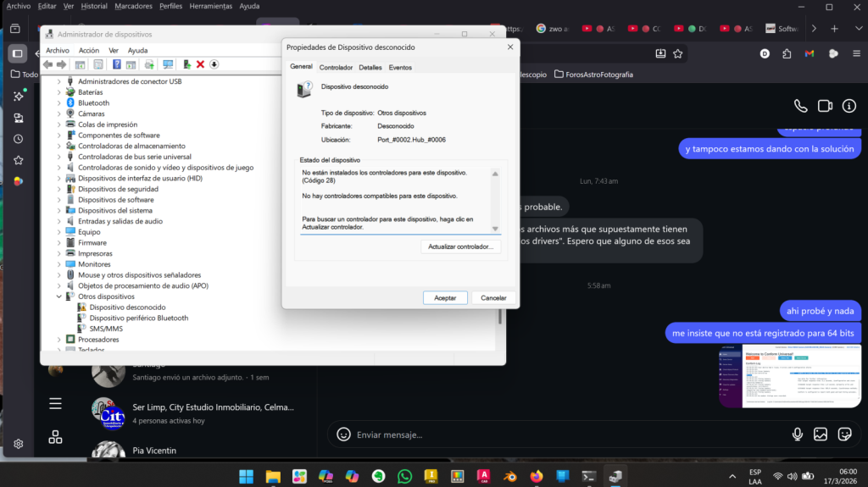Click the Aceptar button

(445, 298)
